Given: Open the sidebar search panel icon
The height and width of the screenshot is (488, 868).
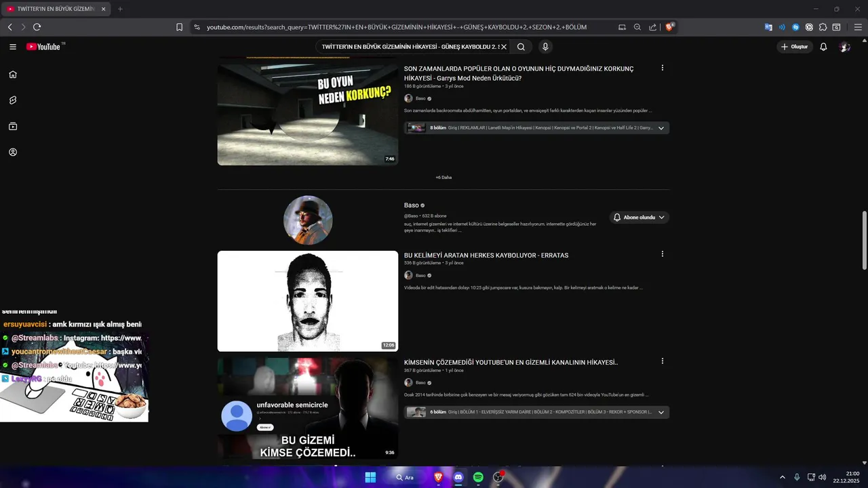Looking at the screenshot, I should tap(836, 27).
